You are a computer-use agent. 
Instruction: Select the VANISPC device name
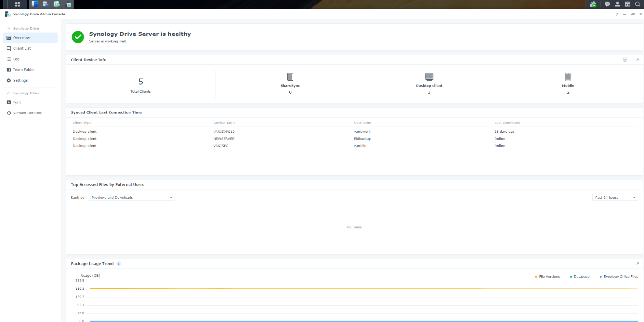click(221, 146)
